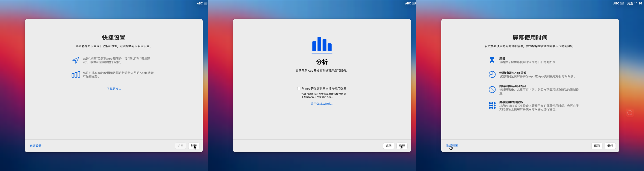Image resolution: width=644 pixels, height=171 pixels.
Task: Click text 系统将为您设置以下功能和设置
Action: [x=97, y=46]
